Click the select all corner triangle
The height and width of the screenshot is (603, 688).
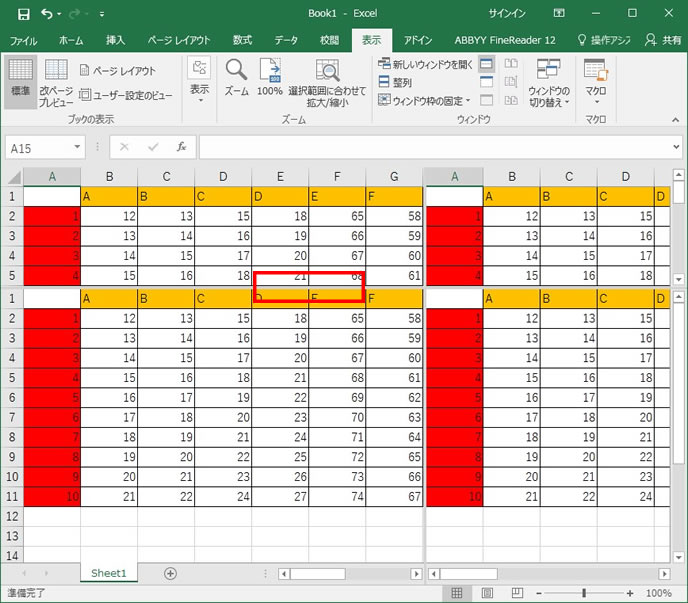pos(14,177)
